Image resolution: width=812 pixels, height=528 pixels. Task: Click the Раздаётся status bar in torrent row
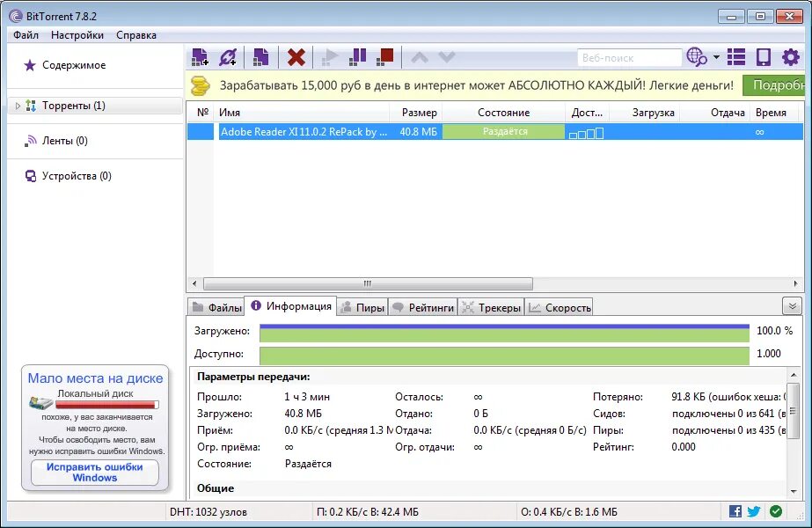click(504, 132)
